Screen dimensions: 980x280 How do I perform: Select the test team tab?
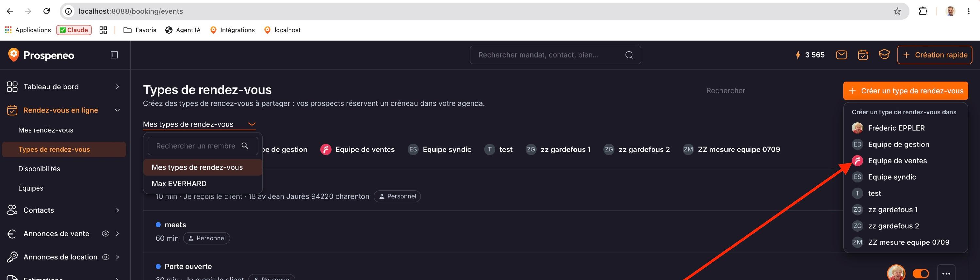pyautogui.click(x=498, y=150)
